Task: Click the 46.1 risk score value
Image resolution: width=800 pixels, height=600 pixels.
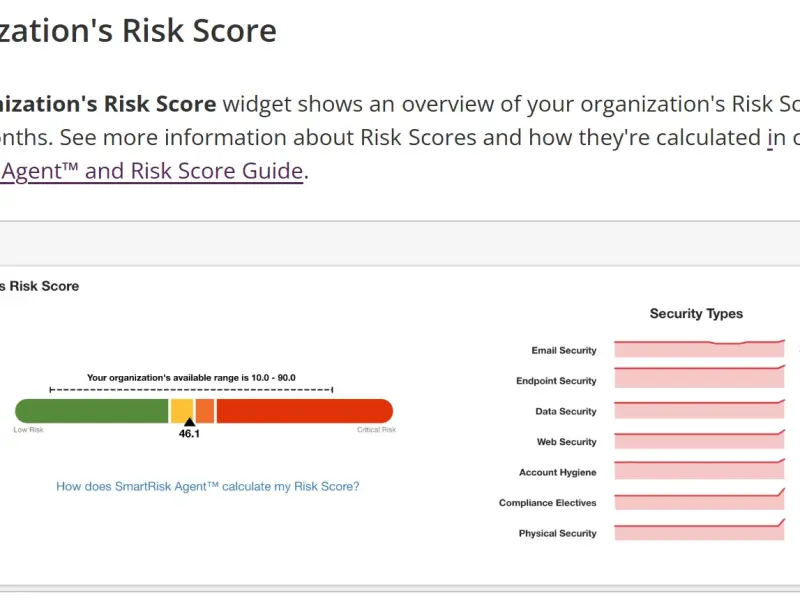Action: point(189,435)
